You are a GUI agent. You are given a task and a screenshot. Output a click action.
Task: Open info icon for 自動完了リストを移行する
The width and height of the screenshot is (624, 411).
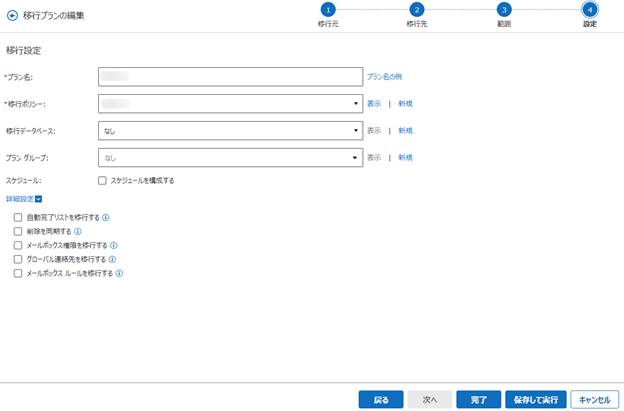pos(106,217)
